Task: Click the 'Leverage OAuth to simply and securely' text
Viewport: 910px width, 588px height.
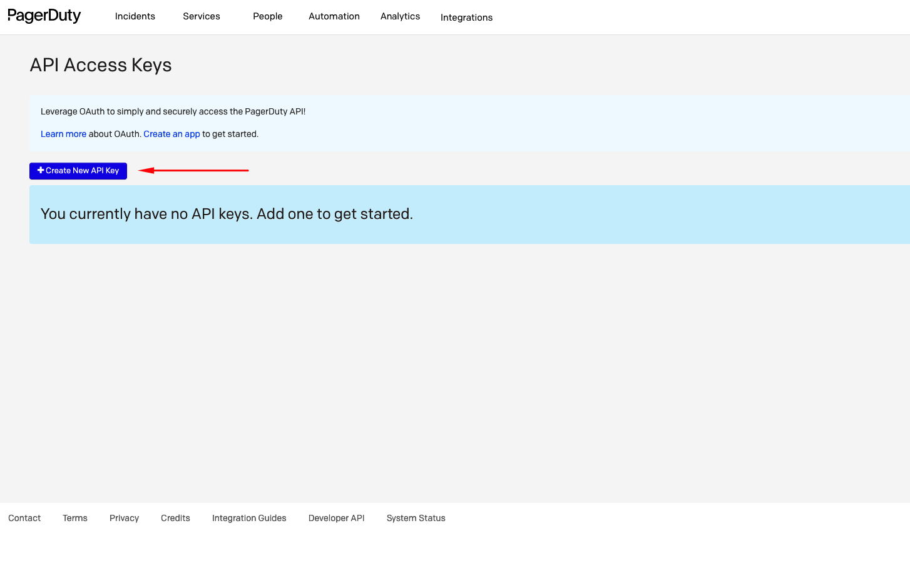Action: (173, 111)
